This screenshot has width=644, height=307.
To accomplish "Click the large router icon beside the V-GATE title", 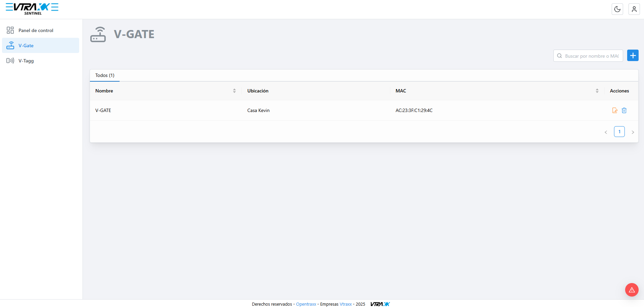I will tap(98, 34).
